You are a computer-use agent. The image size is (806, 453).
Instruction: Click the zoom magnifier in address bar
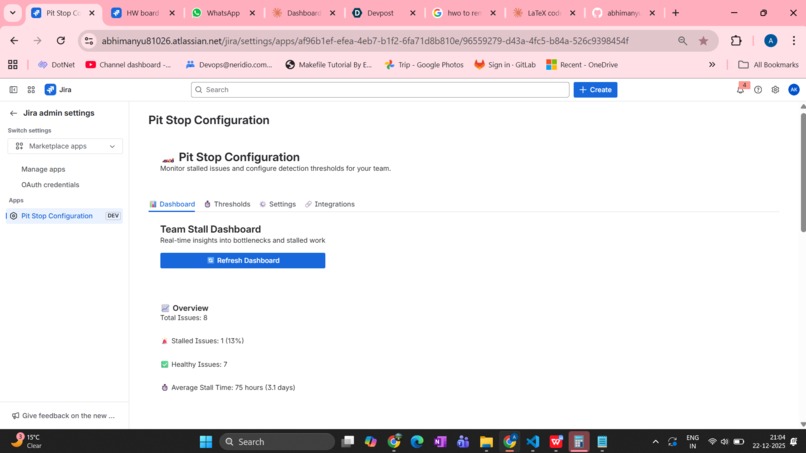tap(682, 41)
